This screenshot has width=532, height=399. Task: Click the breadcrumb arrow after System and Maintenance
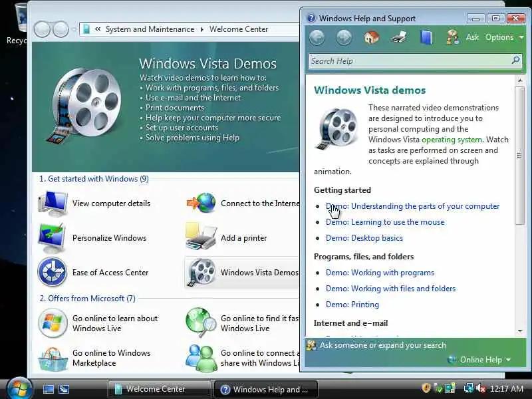(x=202, y=29)
